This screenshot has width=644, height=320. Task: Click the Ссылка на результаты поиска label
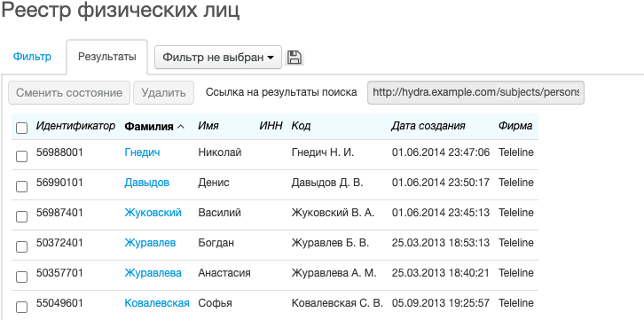tap(281, 92)
